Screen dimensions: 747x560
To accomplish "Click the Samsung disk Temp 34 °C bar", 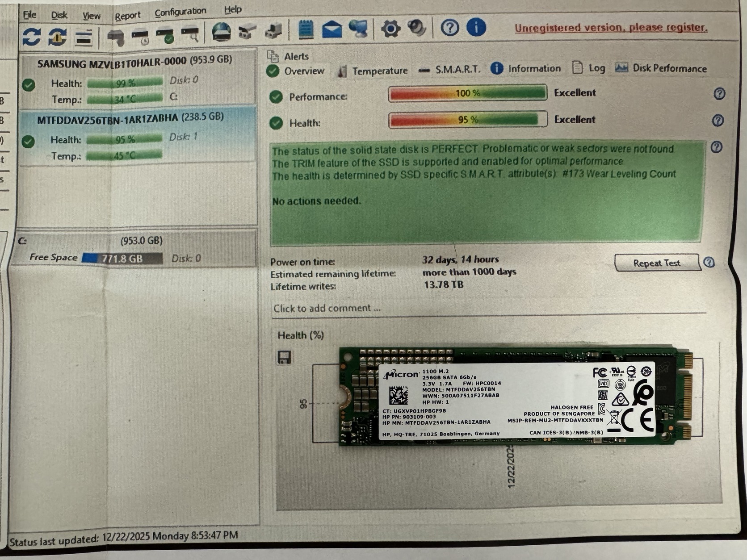I will [x=125, y=99].
